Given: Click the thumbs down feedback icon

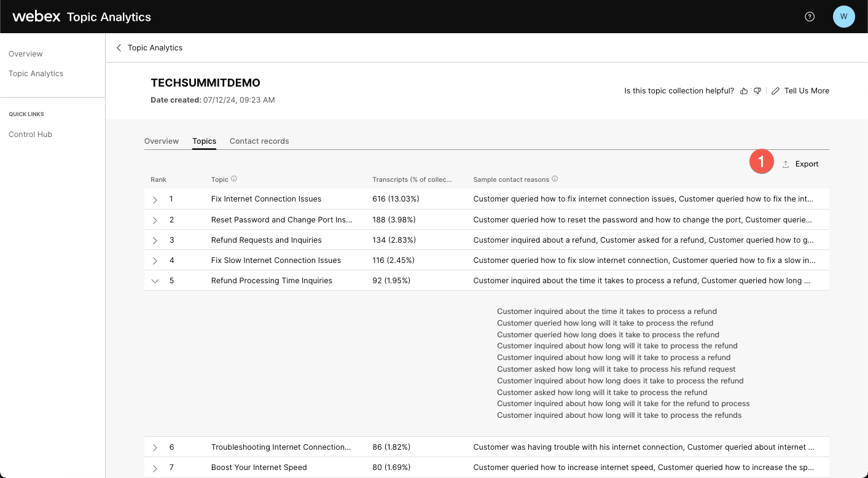Looking at the screenshot, I should 757,91.
